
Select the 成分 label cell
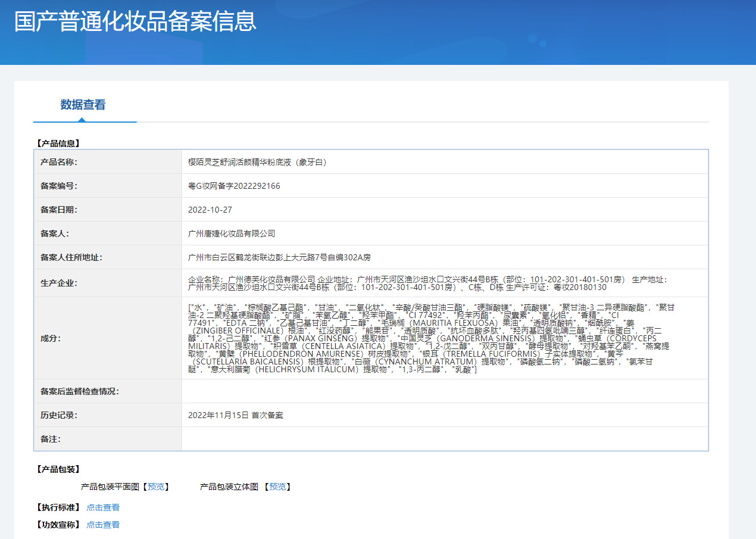click(108, 338)
